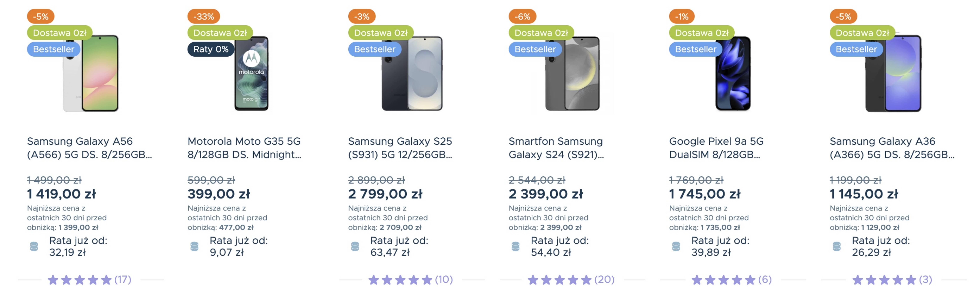This screenshot has height=294, width=980.
Task: Click the coins icon beside 9,07 zł installment
Action: tap(194, 247)
